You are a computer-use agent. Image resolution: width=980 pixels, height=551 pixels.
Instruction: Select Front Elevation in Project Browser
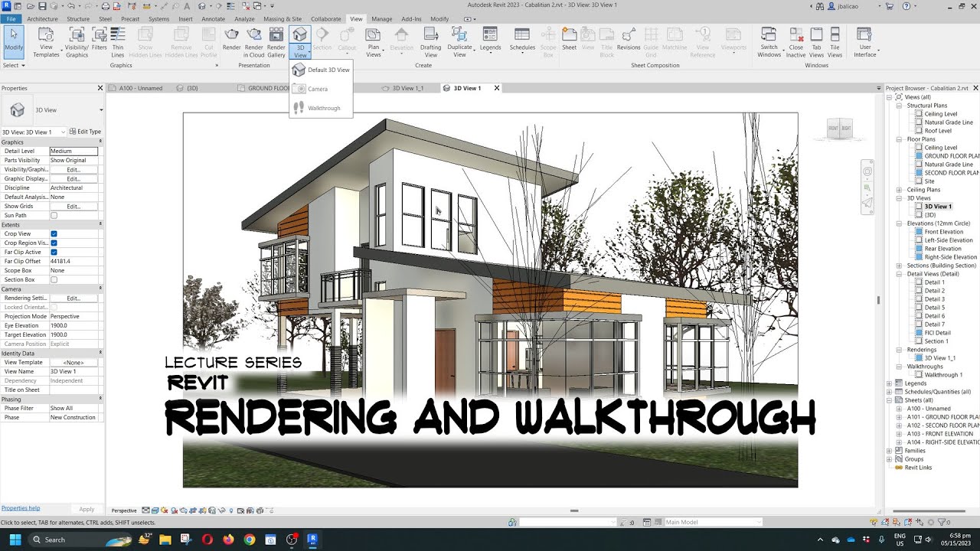[x=943, y=232]
